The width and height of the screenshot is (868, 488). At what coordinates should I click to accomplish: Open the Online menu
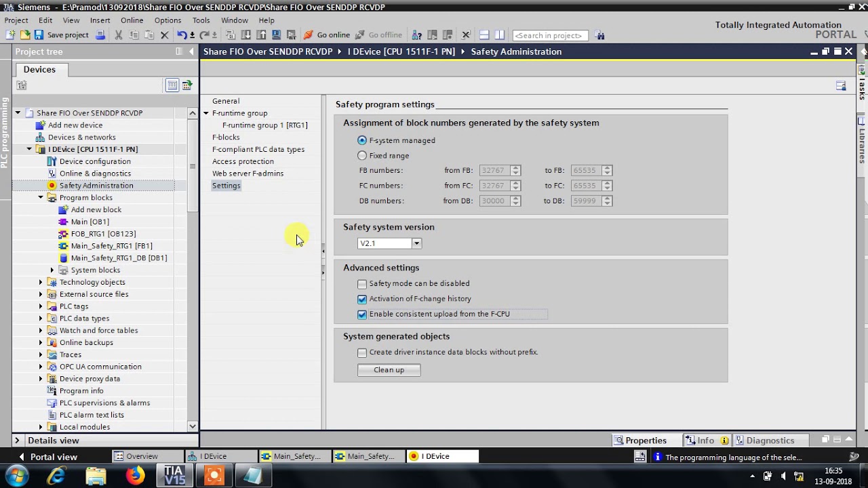[132, 20]
